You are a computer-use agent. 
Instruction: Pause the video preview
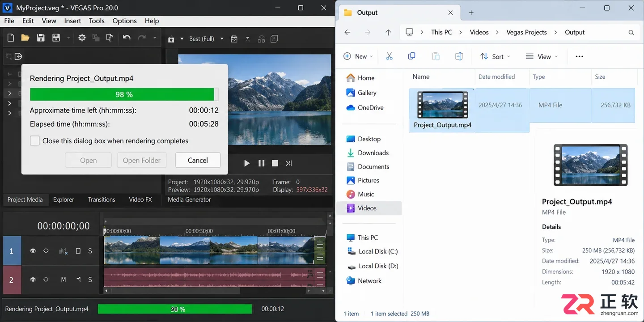point(262,163)
